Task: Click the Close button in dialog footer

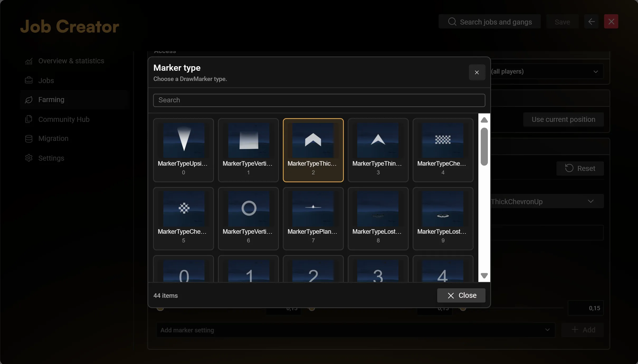Action: coord(461,295)
